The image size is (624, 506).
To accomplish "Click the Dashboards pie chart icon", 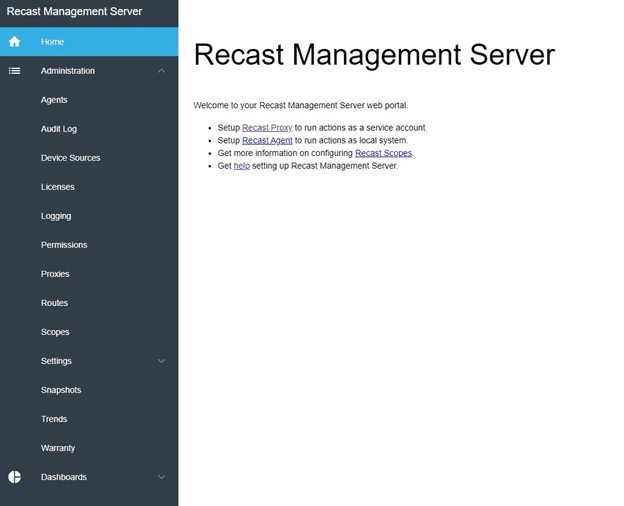I will pos(14,477).
